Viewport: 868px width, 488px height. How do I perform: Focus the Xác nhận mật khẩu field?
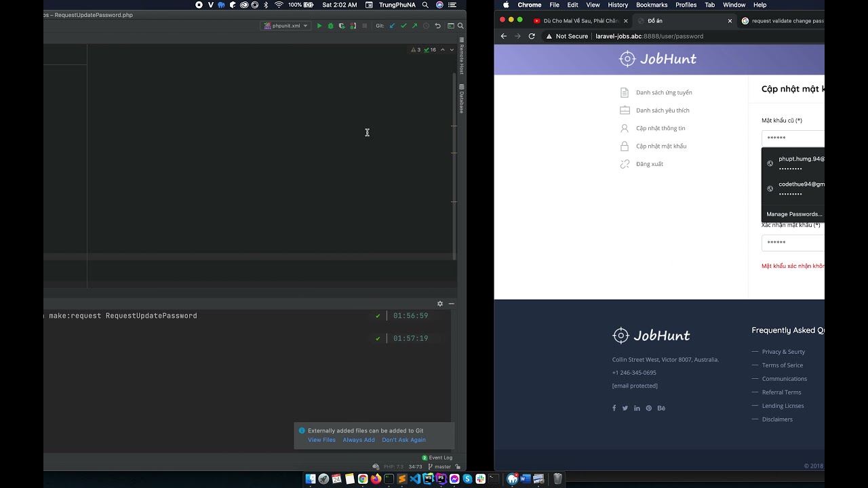click(x=793, y=243)
